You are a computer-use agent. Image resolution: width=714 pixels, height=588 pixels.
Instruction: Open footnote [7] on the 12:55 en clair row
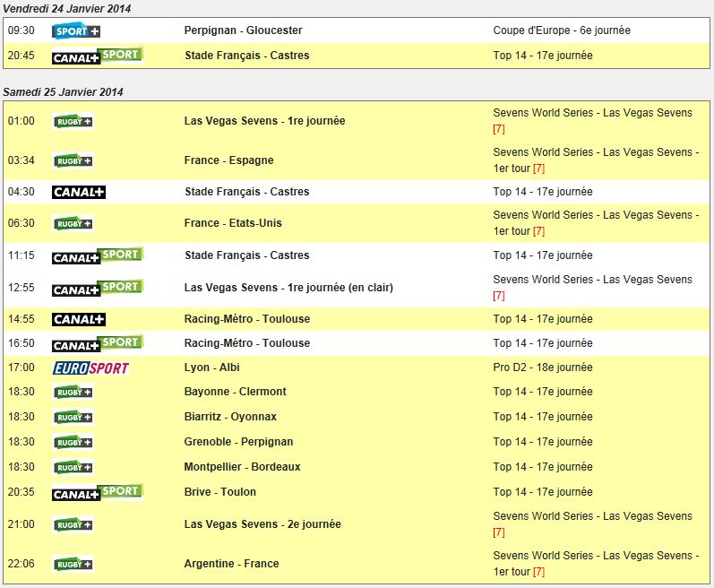click(x=499, y=296)
